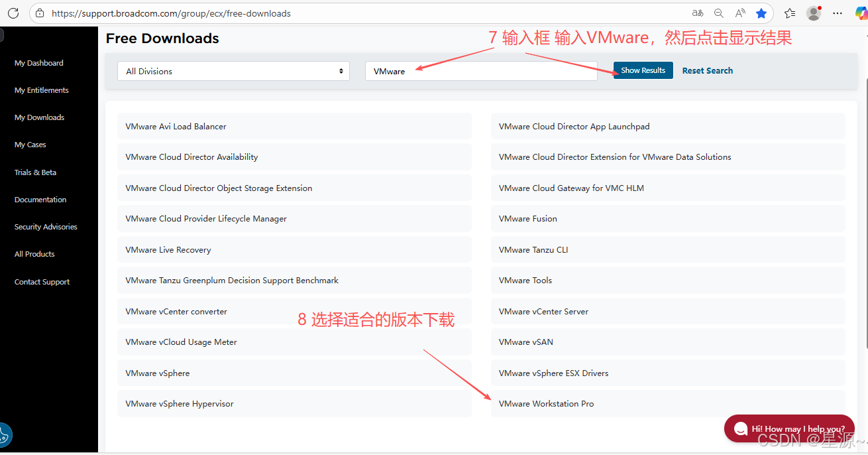Open Trials & Beta in sidebar
The height and width of the screenshot is (455, 868).
click(x=36, y=172)
